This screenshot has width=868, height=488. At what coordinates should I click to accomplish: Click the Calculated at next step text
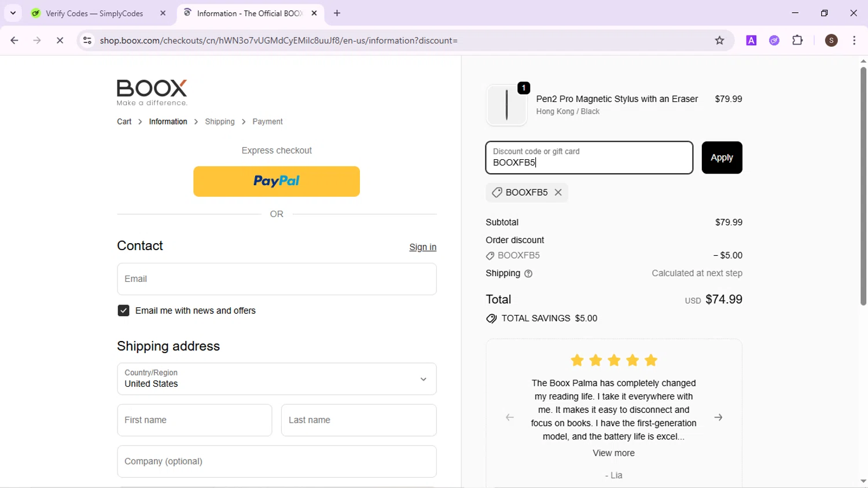click(x=697, y=273)
